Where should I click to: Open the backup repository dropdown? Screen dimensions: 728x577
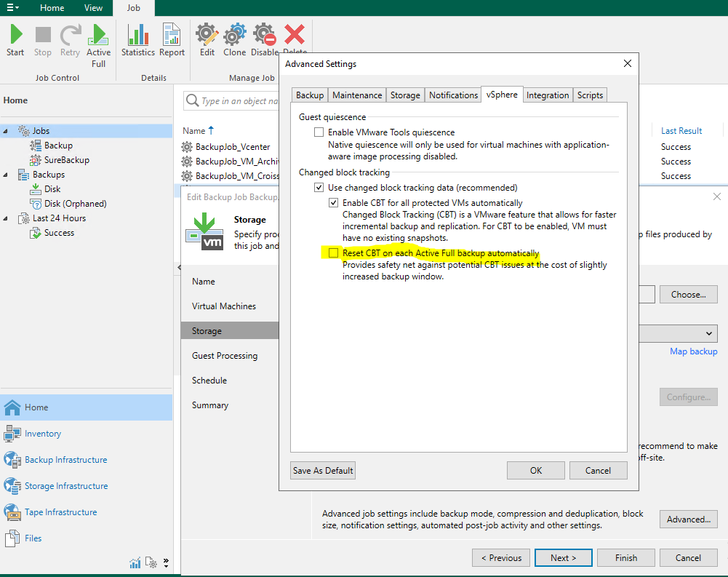(x=709, y=333)
